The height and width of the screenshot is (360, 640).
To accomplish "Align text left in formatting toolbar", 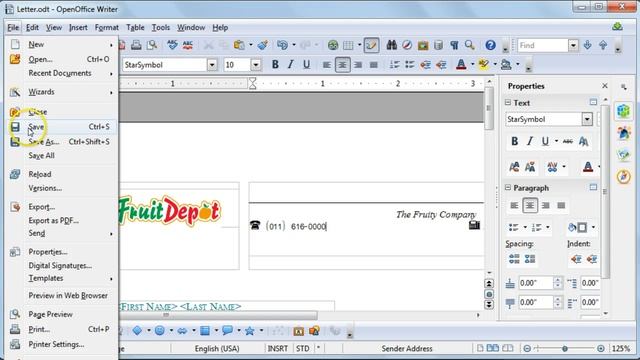I will pyautogui.click(x=327, y=64).
